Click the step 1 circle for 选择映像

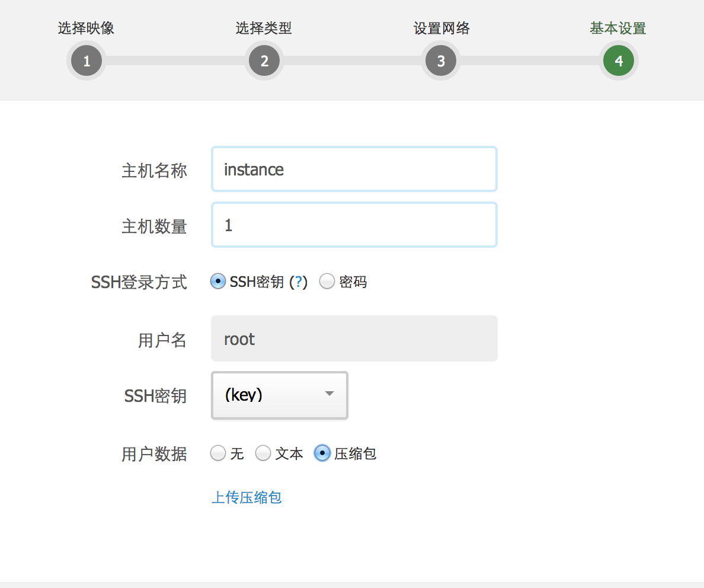pyautogui.click(x=87, y=60)
